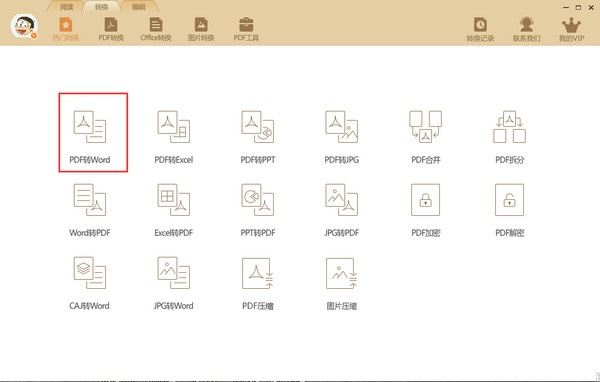
Task: Switch to the 编辑 tab
Action: [x=139, y=7]
